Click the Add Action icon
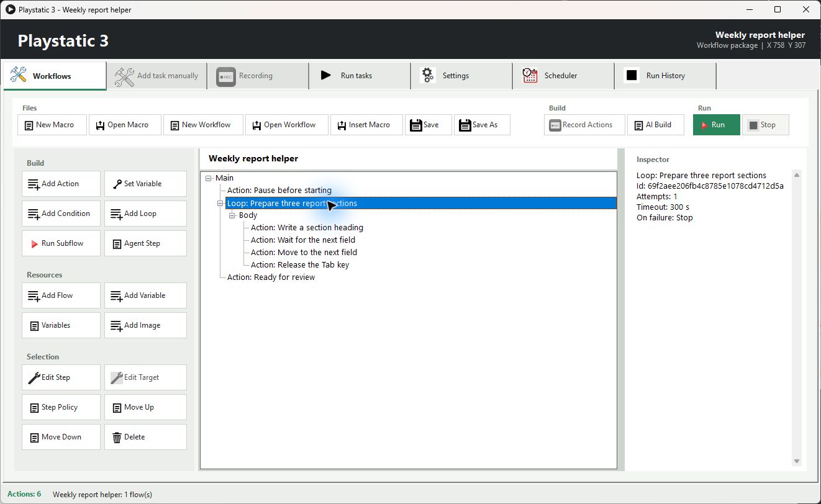 point(34,184)
